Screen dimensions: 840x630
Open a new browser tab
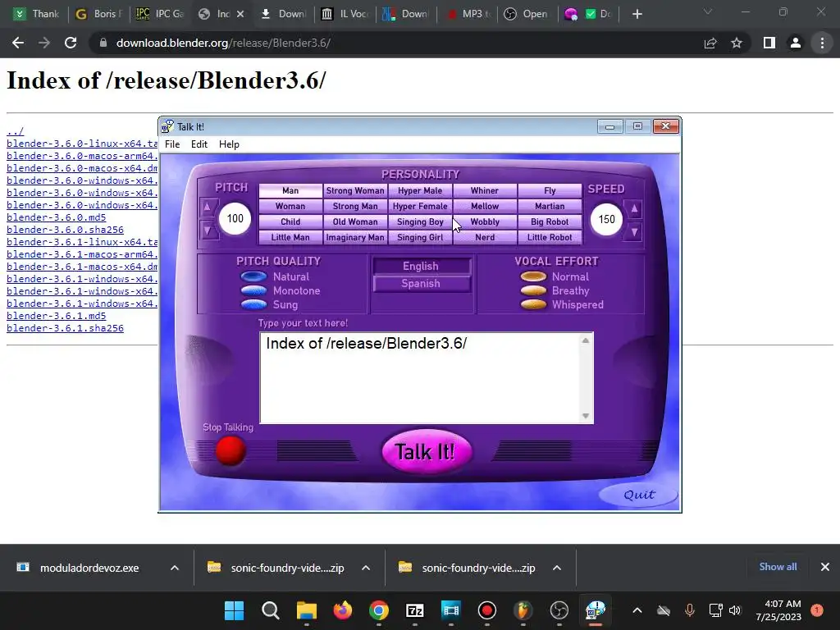(637, 14)
